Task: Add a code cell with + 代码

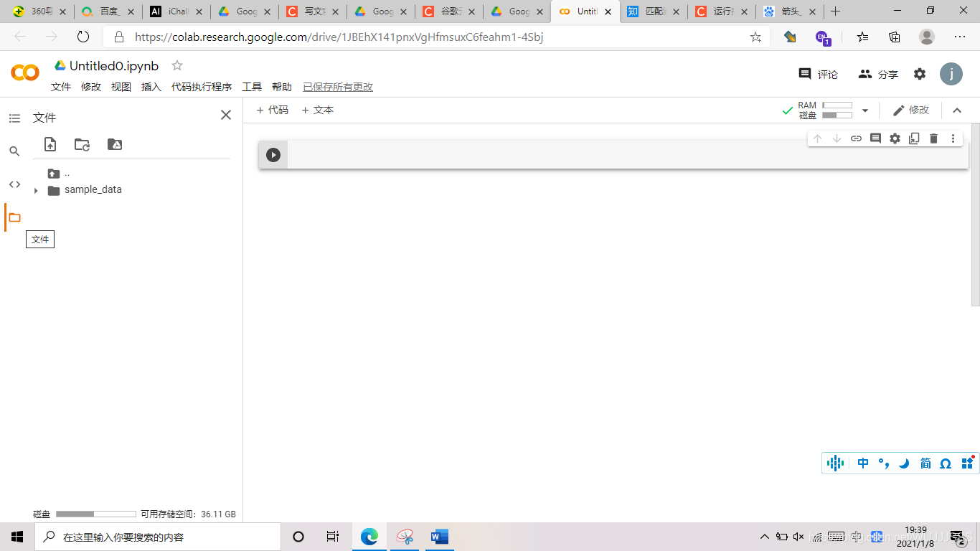Action: click(x=273, y=110)
